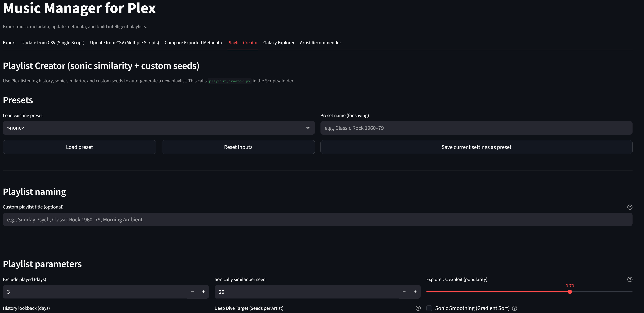Go to Compare Exported Metadata tab
The image size is (644, 313).
(x=193, y=43)
